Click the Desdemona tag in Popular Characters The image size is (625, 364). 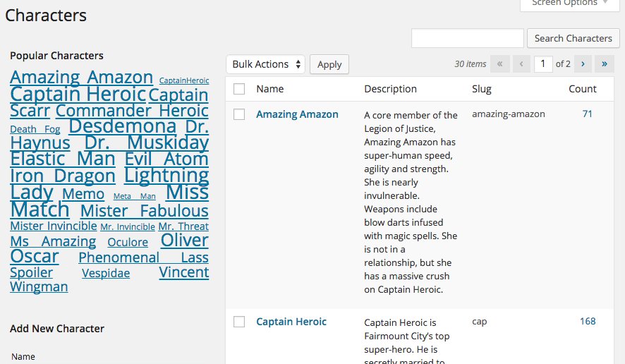pos(122,126)
